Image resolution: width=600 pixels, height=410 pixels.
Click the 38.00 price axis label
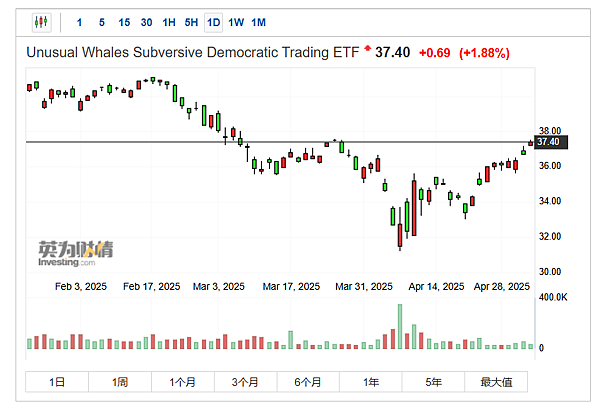(550, 131)
